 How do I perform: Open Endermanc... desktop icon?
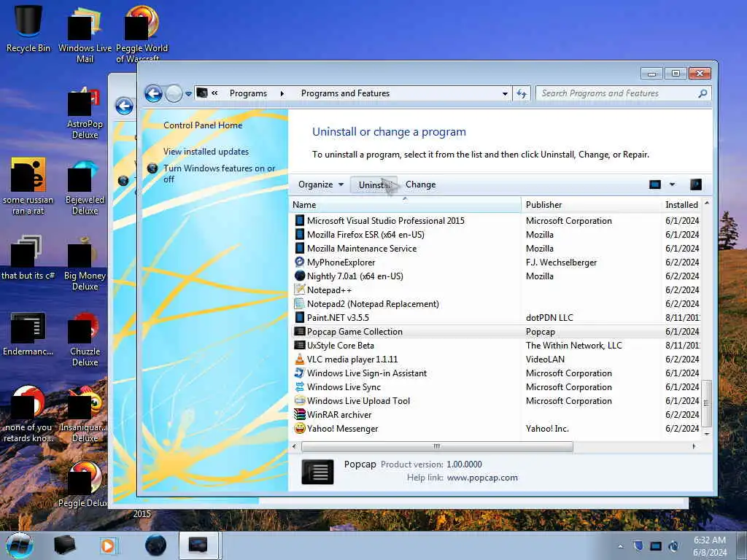click(28, 334)
